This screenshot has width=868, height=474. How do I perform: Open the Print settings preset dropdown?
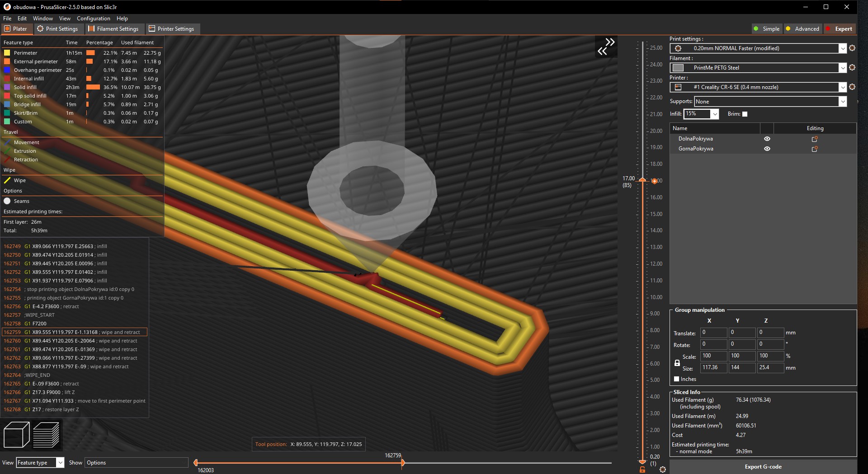pyautogui.click(x=843, y=48)
